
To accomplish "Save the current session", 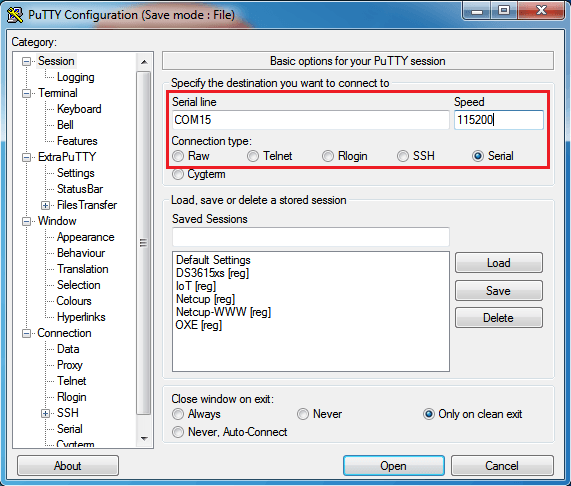I will (499, 291).
